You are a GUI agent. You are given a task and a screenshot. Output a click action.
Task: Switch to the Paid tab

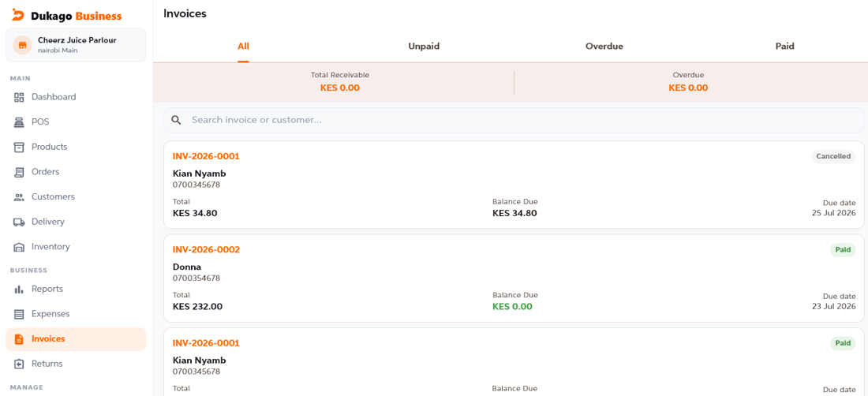pos(785,47)
